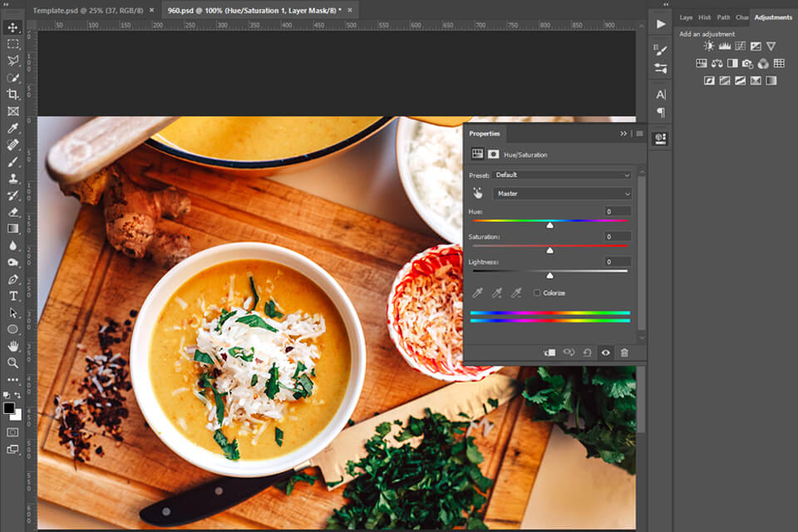This screenshot has height=532, width=798.
Task: Add a Curves adjustment
Action: (741, 47)
